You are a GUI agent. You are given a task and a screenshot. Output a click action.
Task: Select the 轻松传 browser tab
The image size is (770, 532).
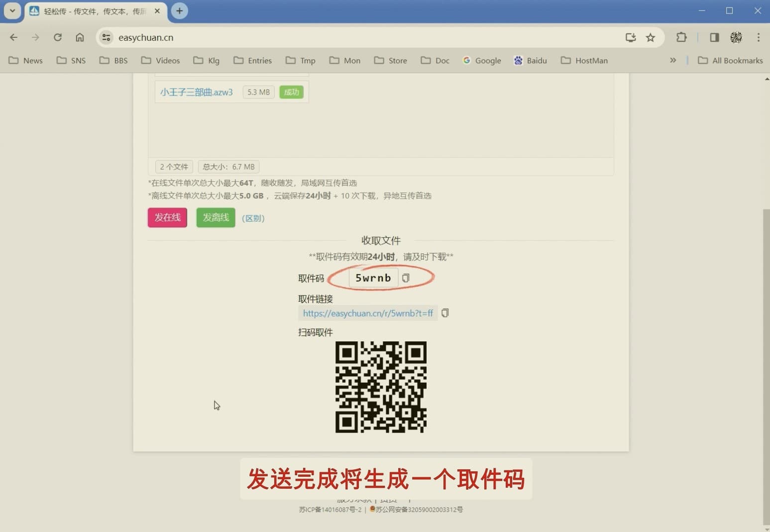pos(95,11)
